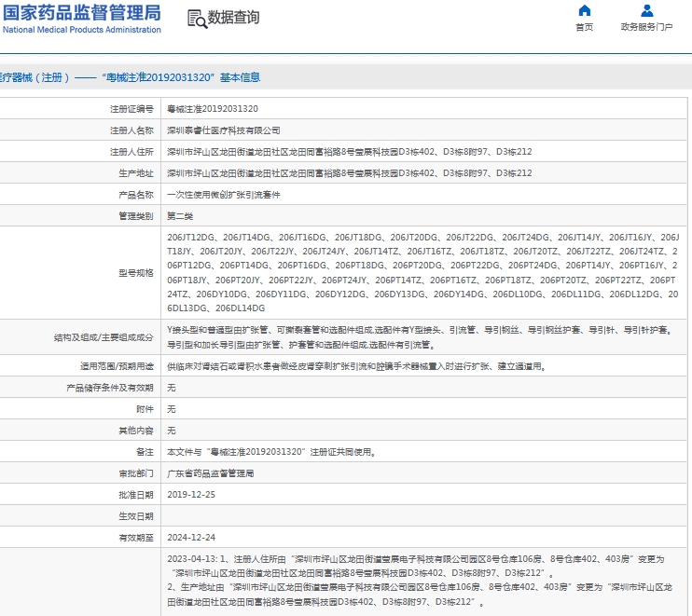Click the National Medical Products Administration text
Screen dimensions: 692x616
[x=82, y=30]
